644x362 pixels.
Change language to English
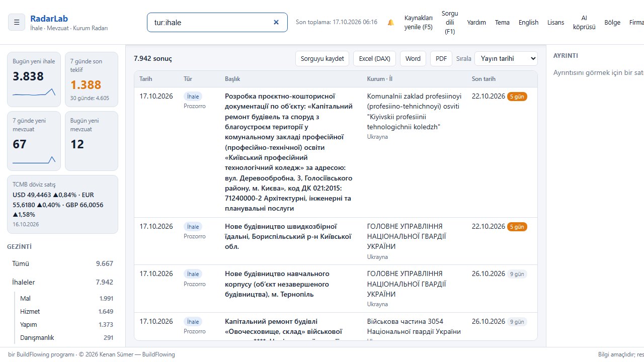click(528, 22)
